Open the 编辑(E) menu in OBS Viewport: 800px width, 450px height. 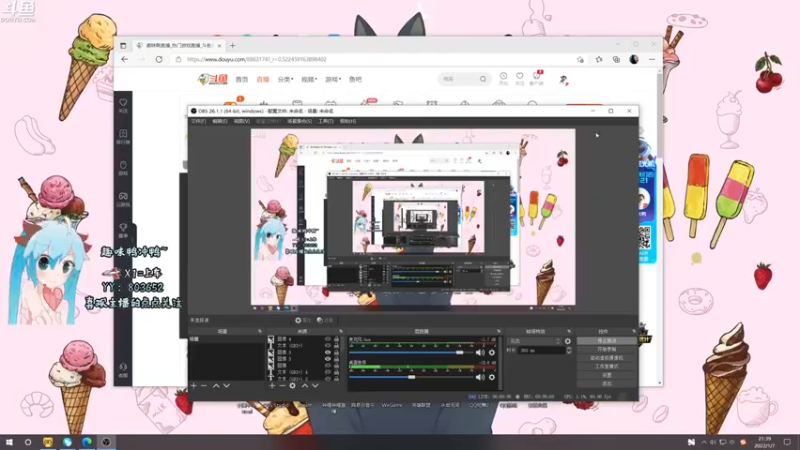220,121
